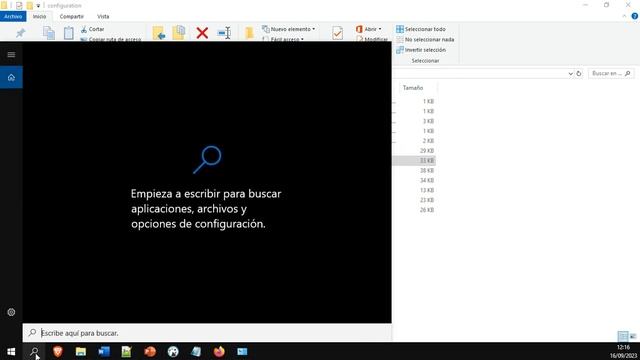Select the file row sized 13 KB
640x360 pixels.
pos(414,190)
